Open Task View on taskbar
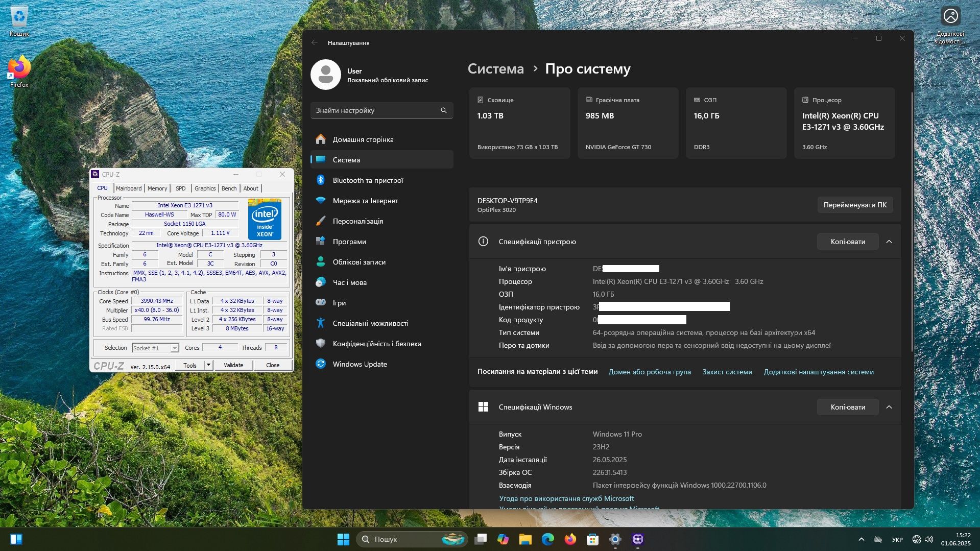This screenshot has width=980, height=551. (x=481, y=539)
